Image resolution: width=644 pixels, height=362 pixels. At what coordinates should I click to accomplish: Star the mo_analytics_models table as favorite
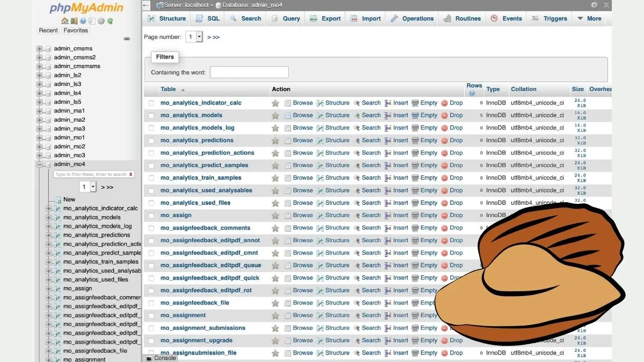(275, 115)
